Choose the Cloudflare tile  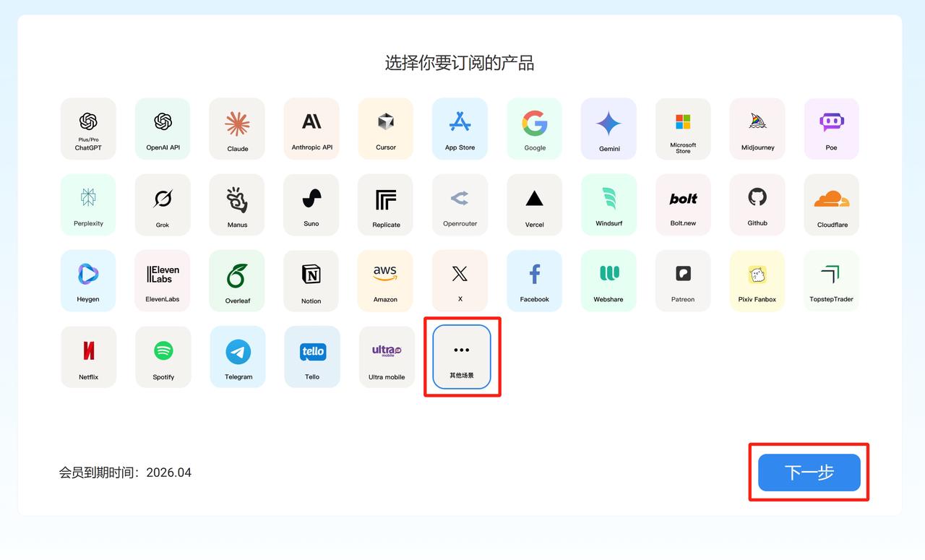pos(832,204)
